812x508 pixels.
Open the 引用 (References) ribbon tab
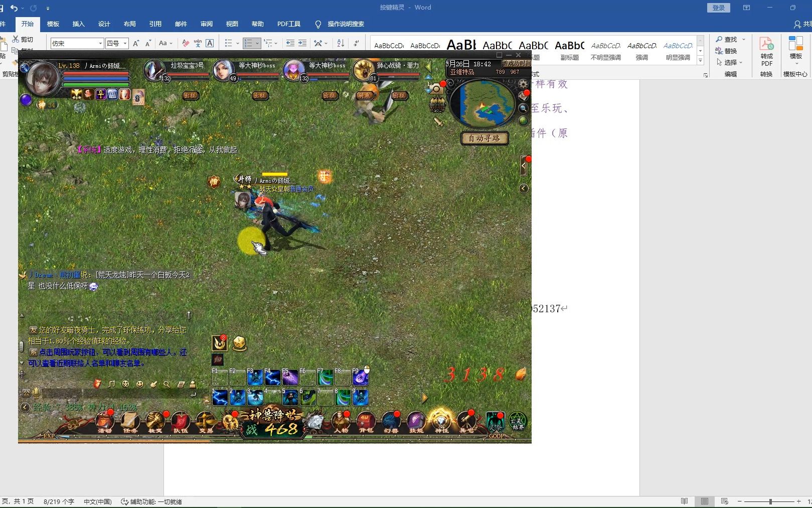155,24
